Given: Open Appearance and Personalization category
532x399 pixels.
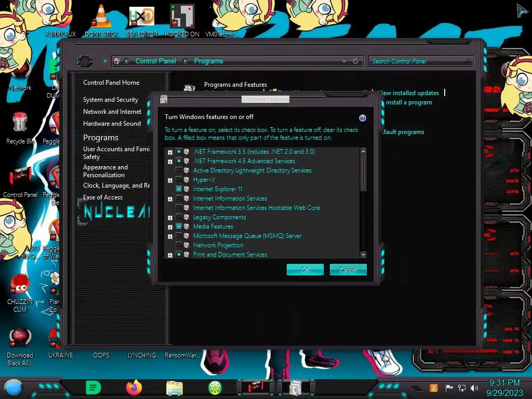Looking at the screenshot, I should coord(105,171).
